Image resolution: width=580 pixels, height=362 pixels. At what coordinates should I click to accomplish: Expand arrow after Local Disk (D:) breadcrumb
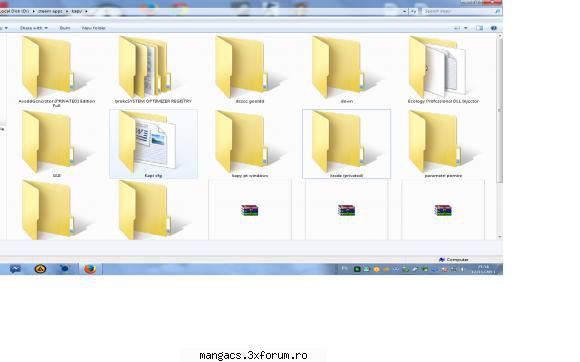34,11
